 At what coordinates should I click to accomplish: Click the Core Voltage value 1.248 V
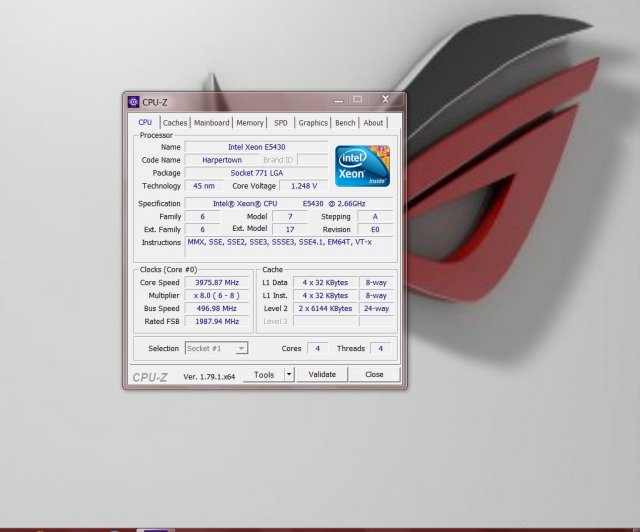[x=303, y=186]
